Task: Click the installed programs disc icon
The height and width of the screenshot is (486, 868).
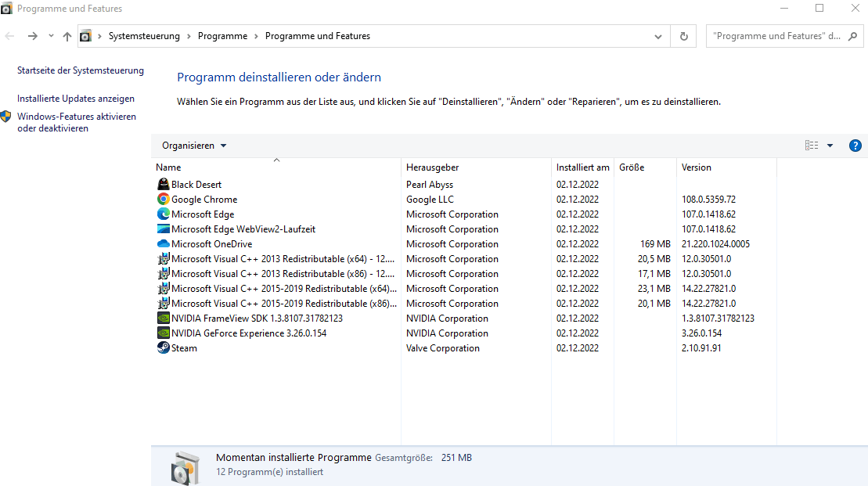Action: 185,468
